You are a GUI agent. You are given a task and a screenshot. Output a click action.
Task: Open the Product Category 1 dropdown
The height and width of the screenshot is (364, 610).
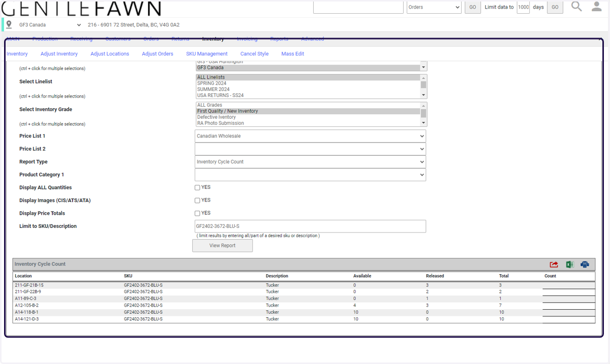[310, 175]
